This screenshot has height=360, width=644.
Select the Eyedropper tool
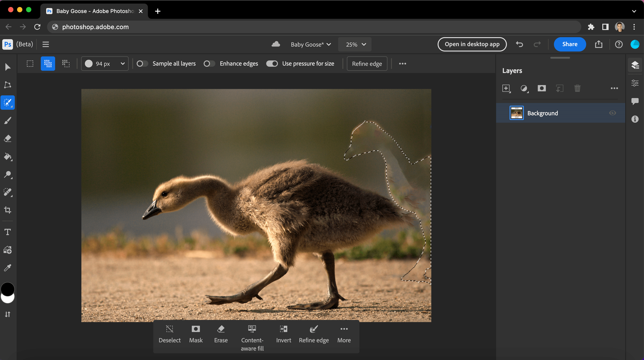(8, 268)
